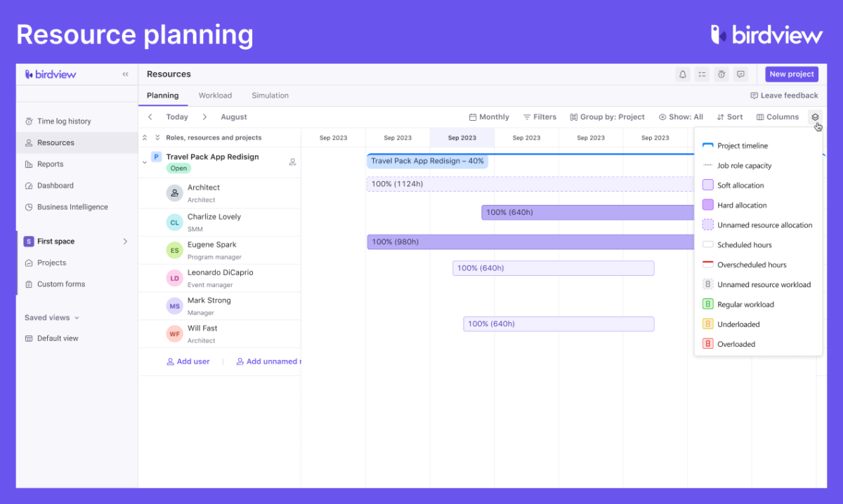Click Eugene Spark 100% (980h) bar
The image size is (843, 504).
(x=530, y=241)
